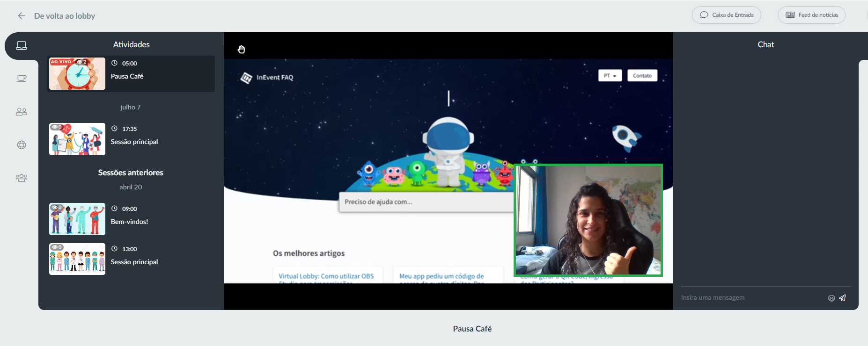Open the two-people sidebar icon
Screen dimensions: 868x346
[22, 112]
